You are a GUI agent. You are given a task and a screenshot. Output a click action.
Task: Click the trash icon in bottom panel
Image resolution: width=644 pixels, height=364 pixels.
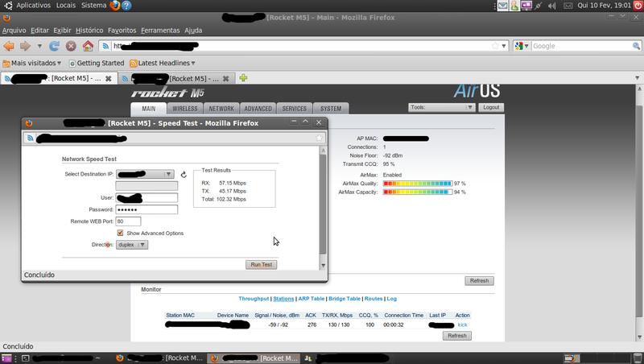[x=638, y=358]
